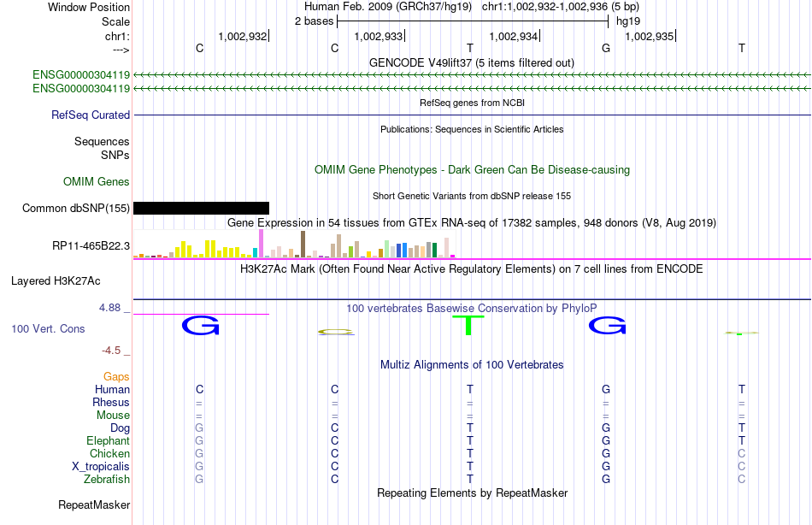Click the 100 Vert. Cons label

pyautogui.click(x=48, y=329)
